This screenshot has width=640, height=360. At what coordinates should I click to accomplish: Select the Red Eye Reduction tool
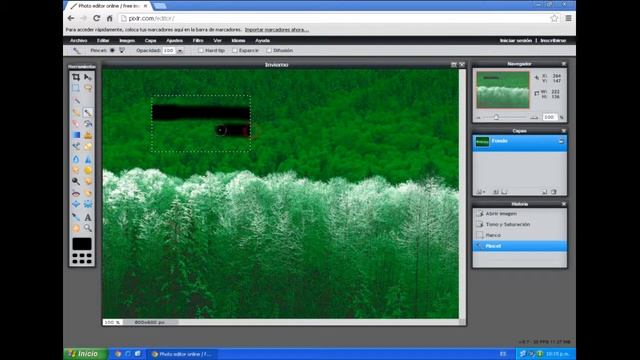point(76,193)
